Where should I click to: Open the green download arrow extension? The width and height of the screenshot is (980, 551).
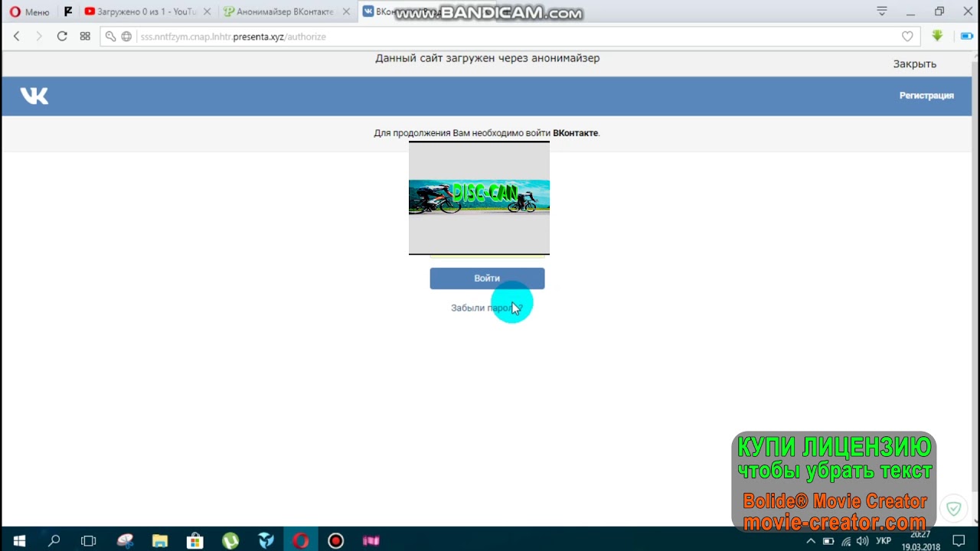coord(936,36)
